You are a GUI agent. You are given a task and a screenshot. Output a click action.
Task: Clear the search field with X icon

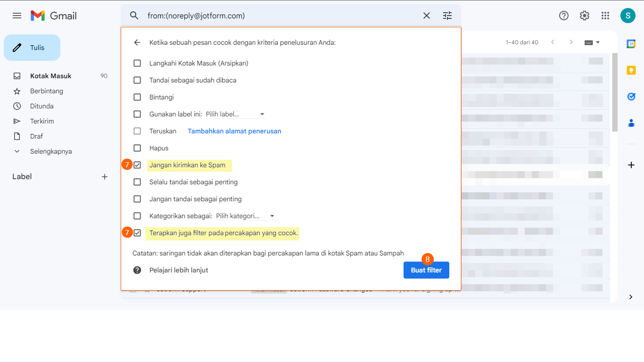[x=427, y=16]
